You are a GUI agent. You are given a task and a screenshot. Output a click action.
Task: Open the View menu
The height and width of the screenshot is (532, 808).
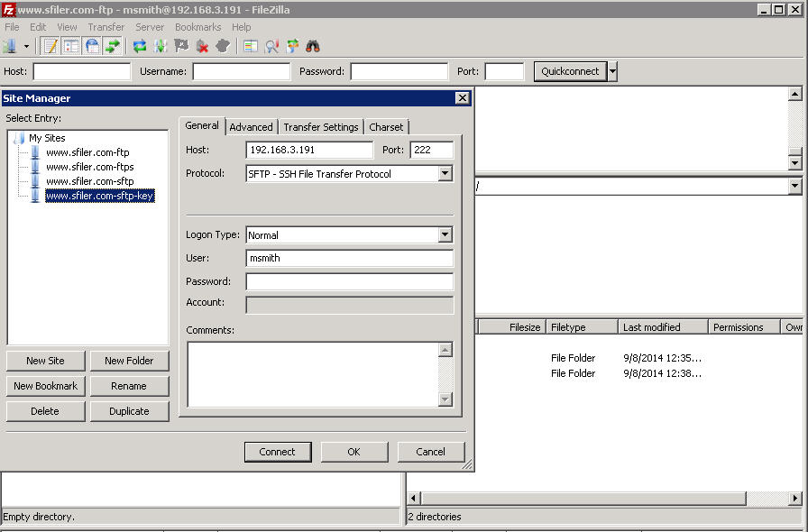(67, 27)
